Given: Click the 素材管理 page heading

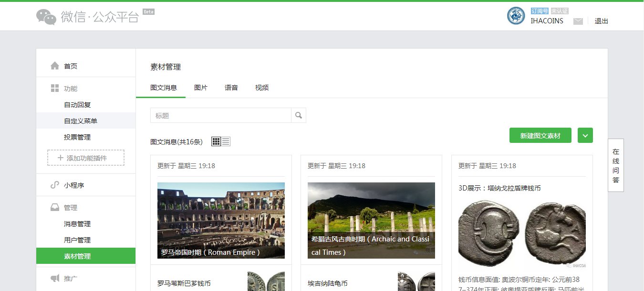Looking at the screenshot, I should tap(166, 67).
